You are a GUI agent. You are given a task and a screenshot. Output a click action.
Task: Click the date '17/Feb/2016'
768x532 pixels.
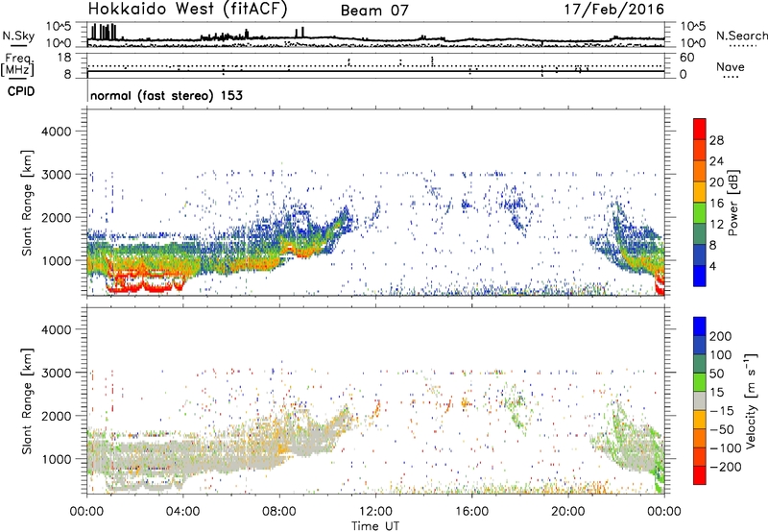[614, 10]
